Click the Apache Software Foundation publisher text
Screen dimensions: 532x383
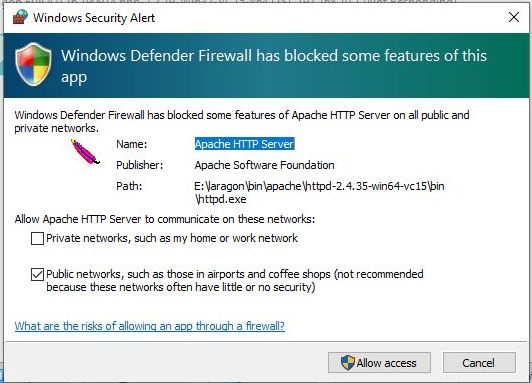(264, 165)
